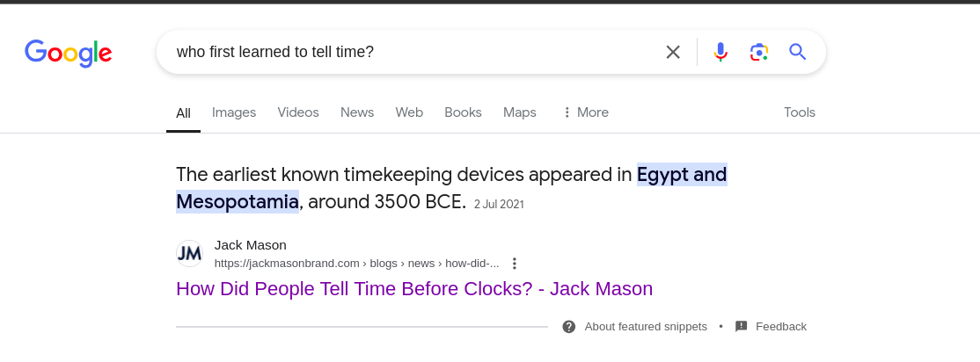Viewport: 980px width, 362px height.
Task: Click the About featured snippets question icon
Action: click(x=569, y=327)
